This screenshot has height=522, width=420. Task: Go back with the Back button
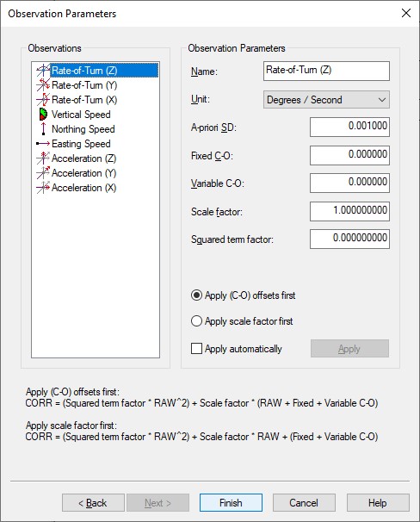coord(93,503)
